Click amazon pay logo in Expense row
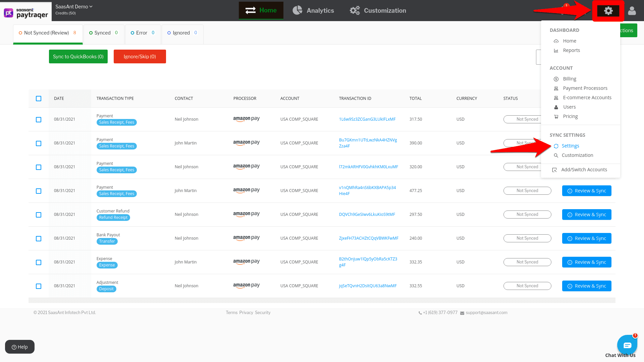Viewport: 644px width, 362px height. [247, 262]
